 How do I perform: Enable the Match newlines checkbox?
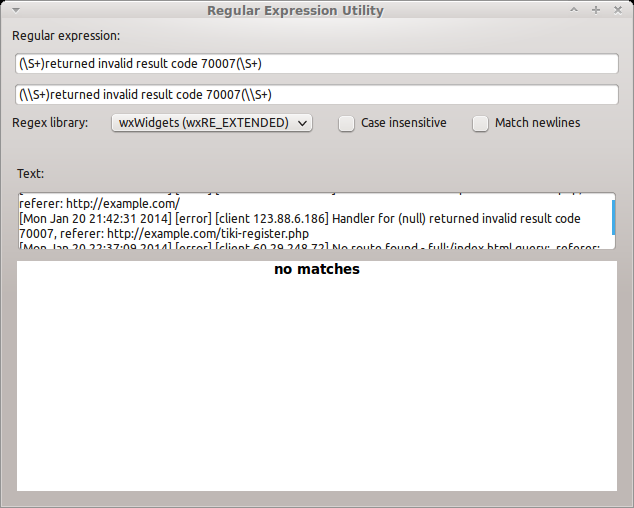point(481,124)
